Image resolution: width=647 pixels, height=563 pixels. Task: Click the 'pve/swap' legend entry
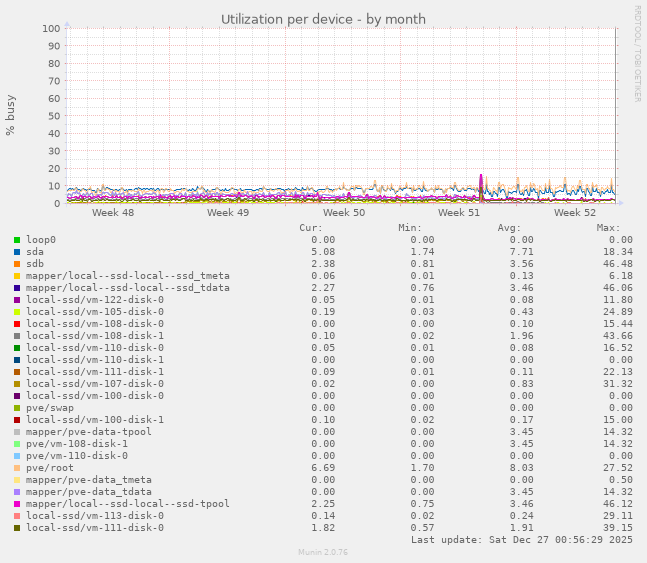click(50, 408)
